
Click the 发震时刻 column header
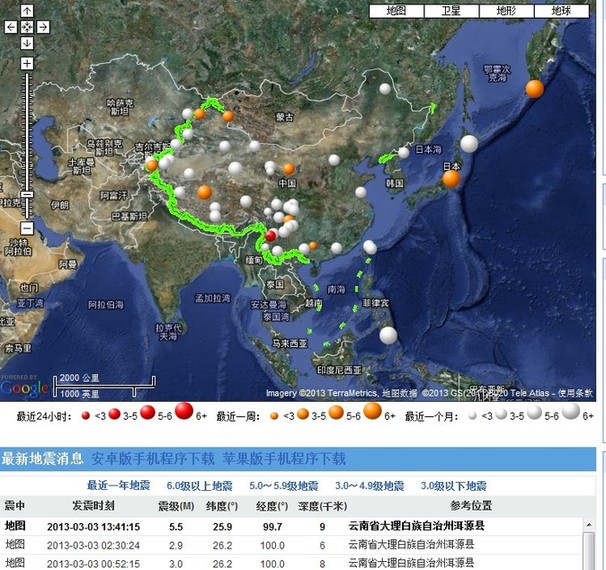point(93,505)
